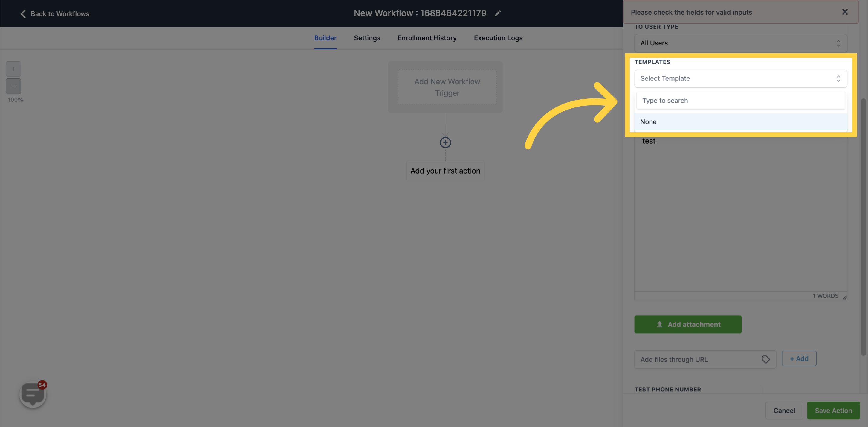Click the zoom in plus icon
Viewport: 868px width, 427px height.
(13, 69)
